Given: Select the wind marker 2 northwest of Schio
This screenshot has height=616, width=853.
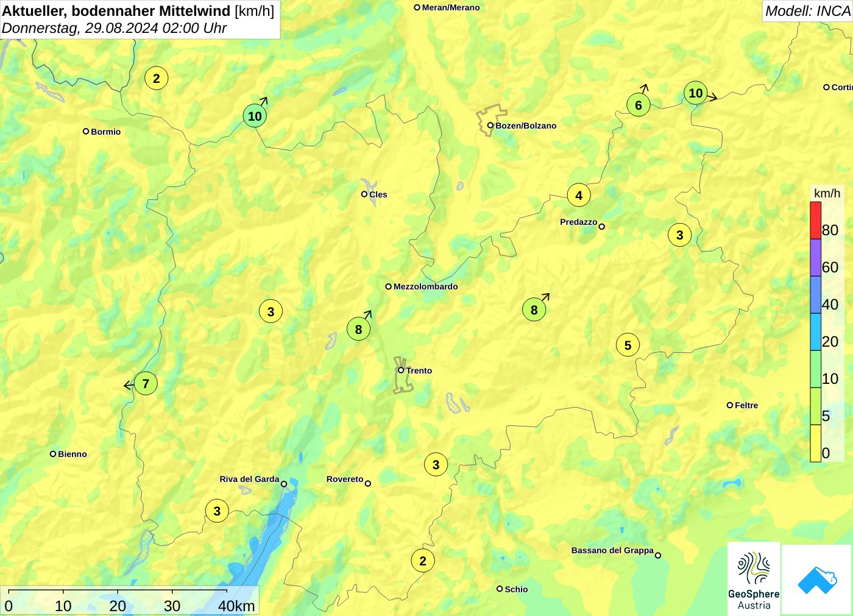Looking at the screenshot, I should click(423, 561).
